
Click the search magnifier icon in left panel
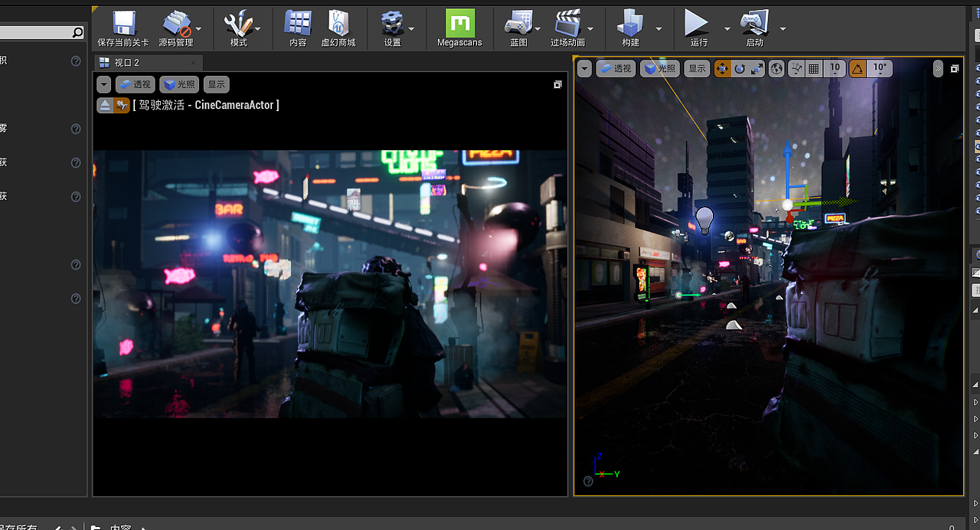[77, 33]
